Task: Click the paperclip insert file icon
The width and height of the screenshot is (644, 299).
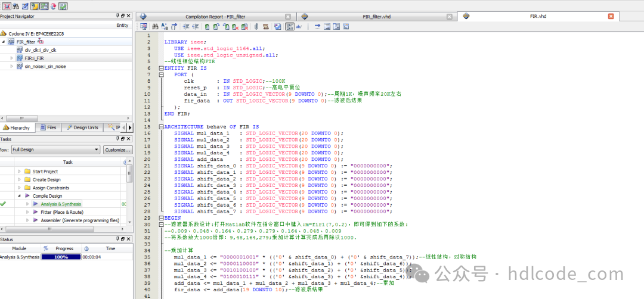Action: coord(256,27)
